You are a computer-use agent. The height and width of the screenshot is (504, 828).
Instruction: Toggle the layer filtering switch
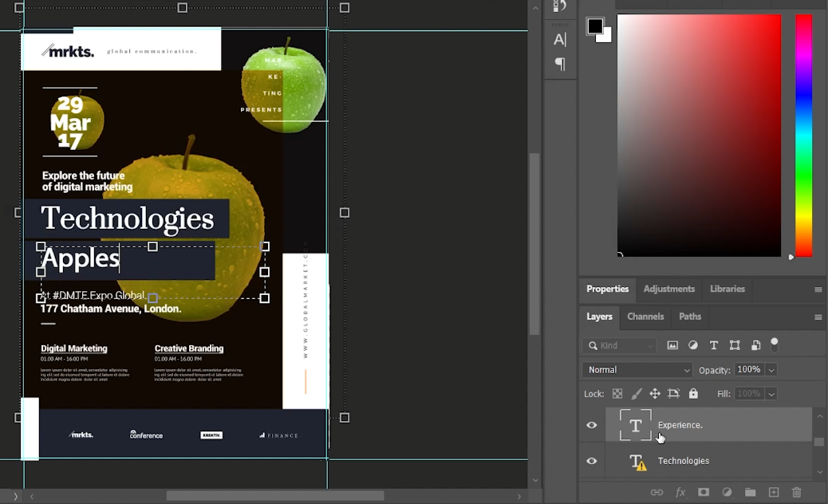(x=775, y=345)
